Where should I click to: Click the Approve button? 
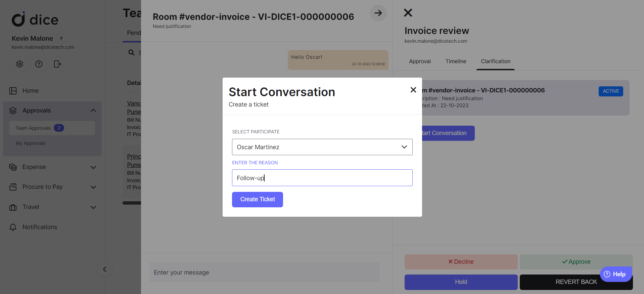coord(576,262)
